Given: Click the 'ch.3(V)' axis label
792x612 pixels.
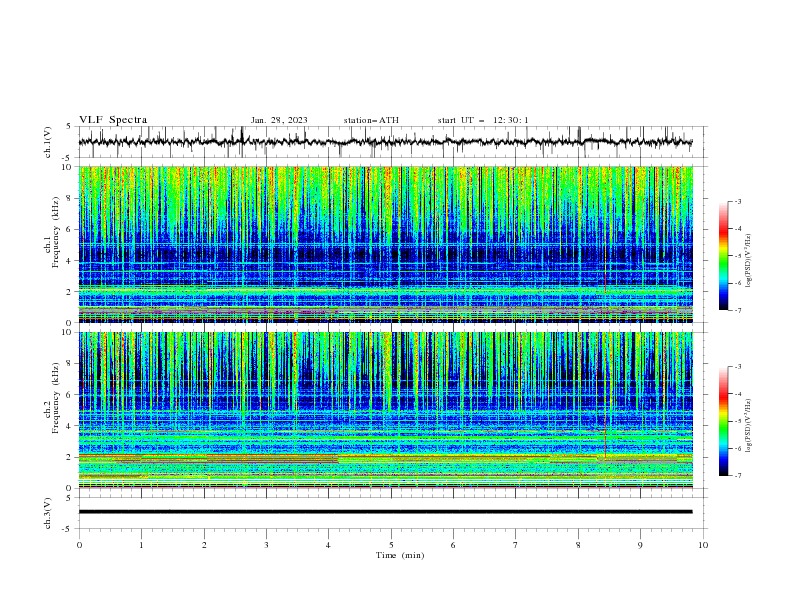Looking at the screenshot, I should click(x=48, y=513).
